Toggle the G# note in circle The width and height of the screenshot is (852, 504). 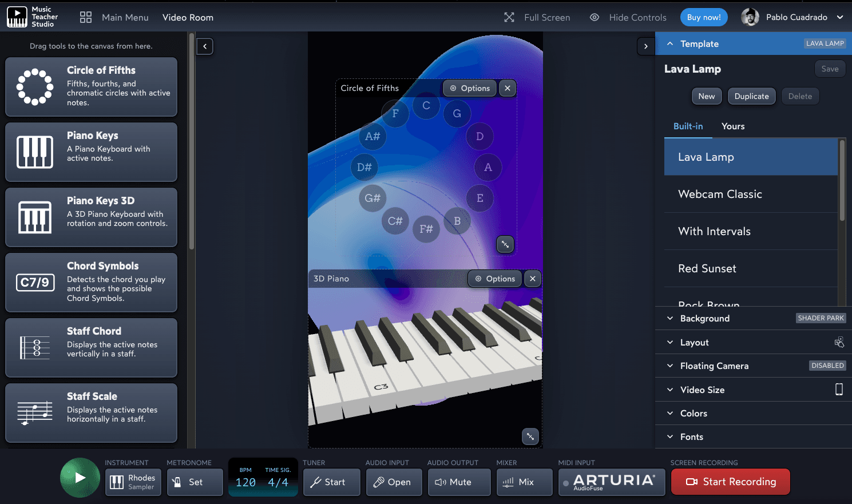(372, 198)
